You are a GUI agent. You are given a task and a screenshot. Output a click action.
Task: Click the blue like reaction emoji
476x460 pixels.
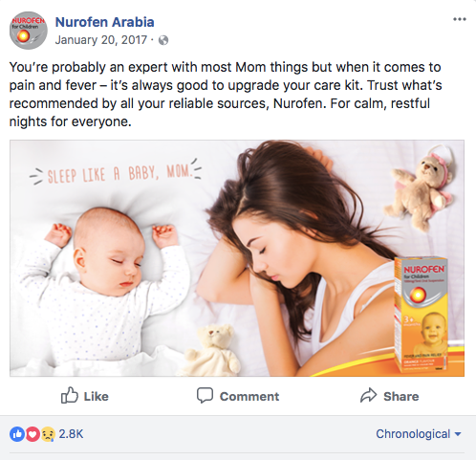tap(17, 434)
